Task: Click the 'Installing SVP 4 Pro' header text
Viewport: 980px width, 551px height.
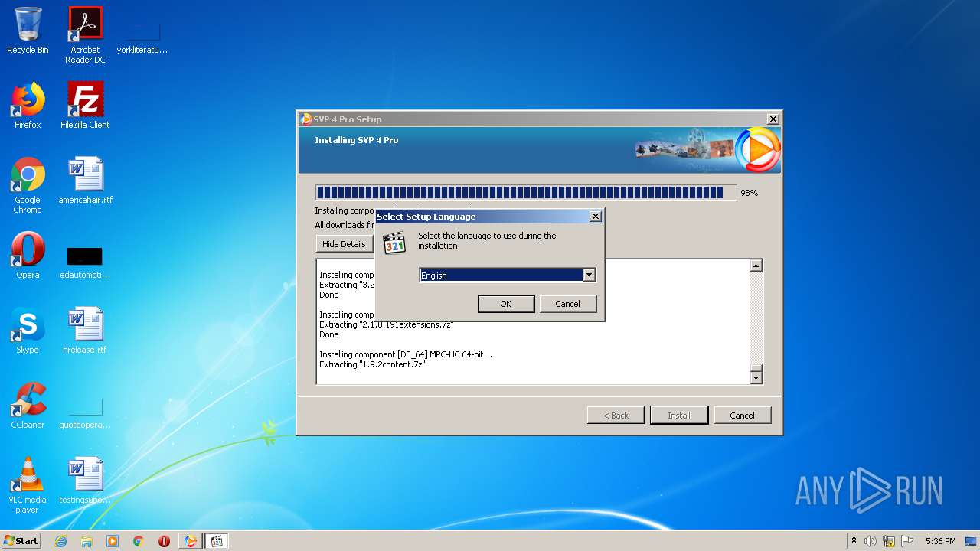Action: coord(357,140)
